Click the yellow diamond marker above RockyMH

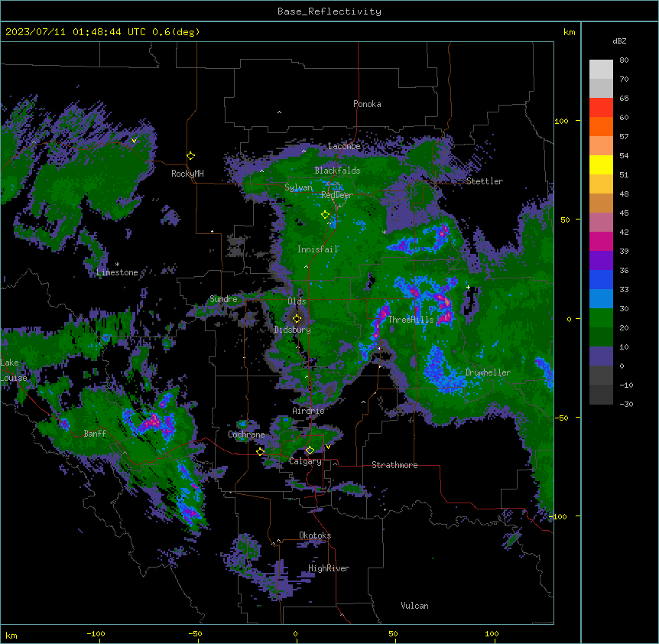[190, 156]
